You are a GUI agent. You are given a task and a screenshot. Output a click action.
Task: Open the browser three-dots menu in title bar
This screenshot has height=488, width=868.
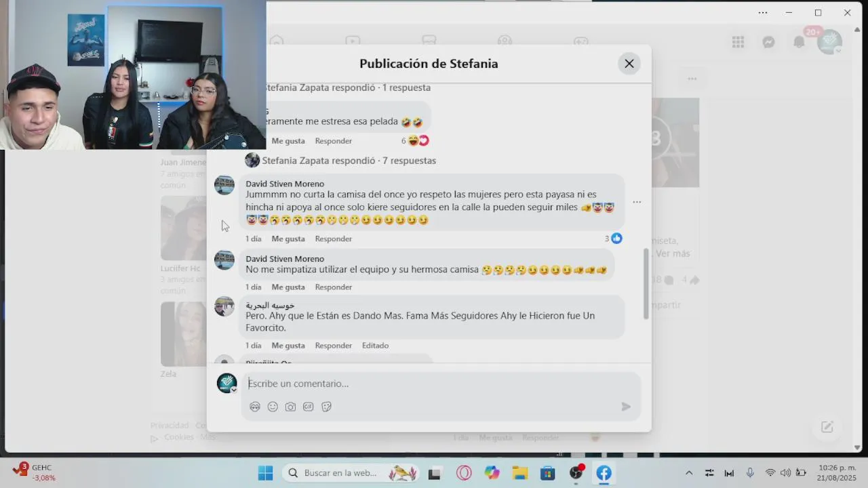(x=763, y=13)
